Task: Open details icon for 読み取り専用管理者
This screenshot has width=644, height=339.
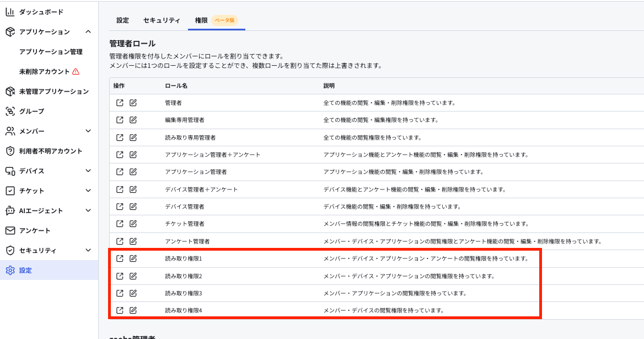Action: [x=120, y=137]
